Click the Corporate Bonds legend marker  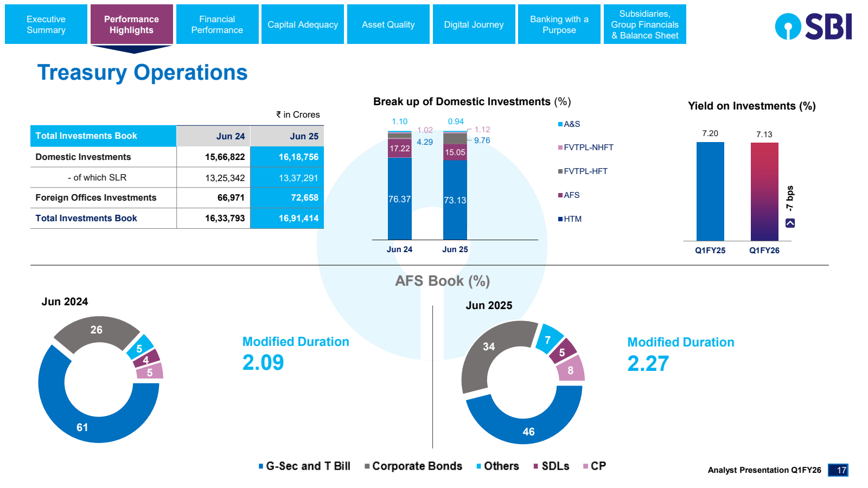(x=367, y=466)
